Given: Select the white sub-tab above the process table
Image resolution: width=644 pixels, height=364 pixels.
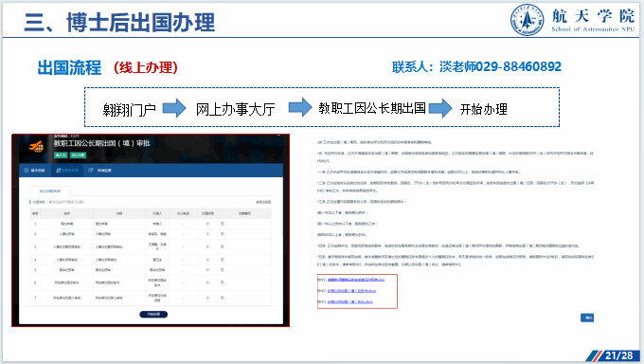Looking at the screenshot, I should (50, 191).
